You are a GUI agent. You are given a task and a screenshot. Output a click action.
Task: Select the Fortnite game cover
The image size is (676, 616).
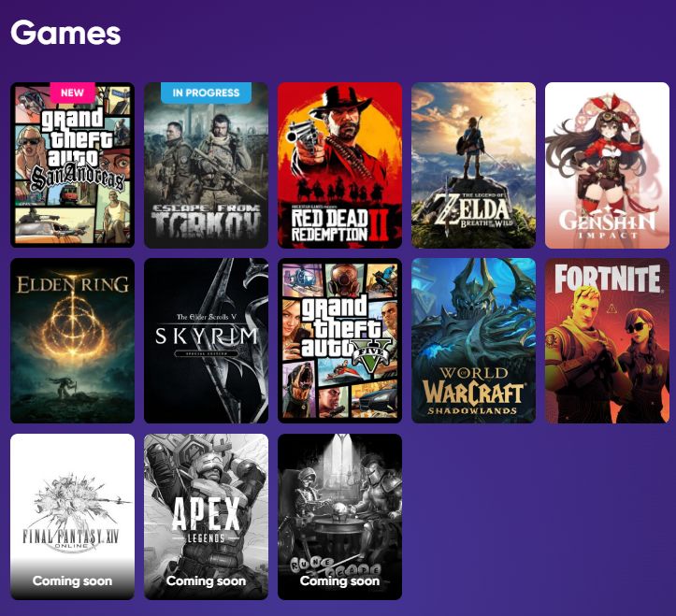607,340
